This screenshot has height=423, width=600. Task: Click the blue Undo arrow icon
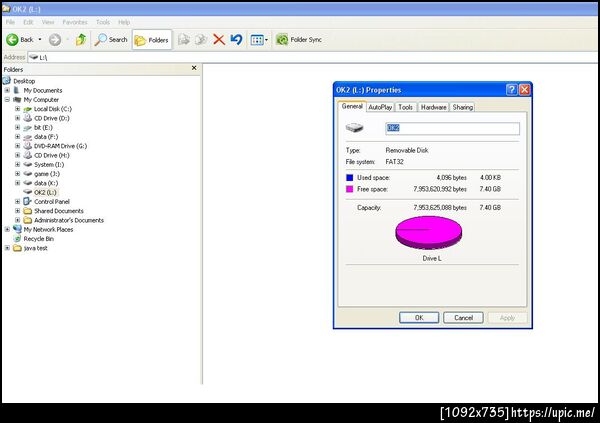click(236, 39)
